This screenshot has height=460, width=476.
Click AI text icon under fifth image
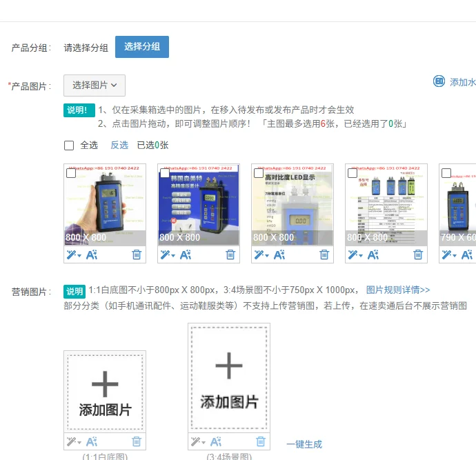tap(467, 254)
